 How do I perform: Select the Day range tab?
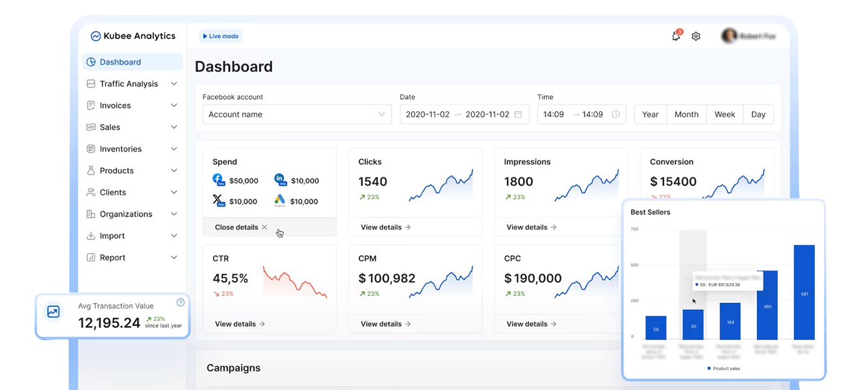point(758,115)
